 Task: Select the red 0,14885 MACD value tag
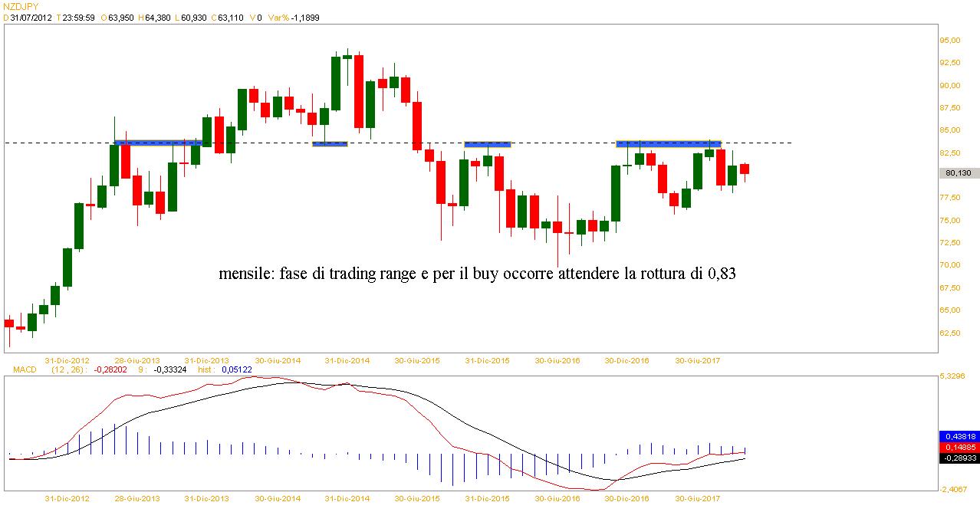(959, 447)
